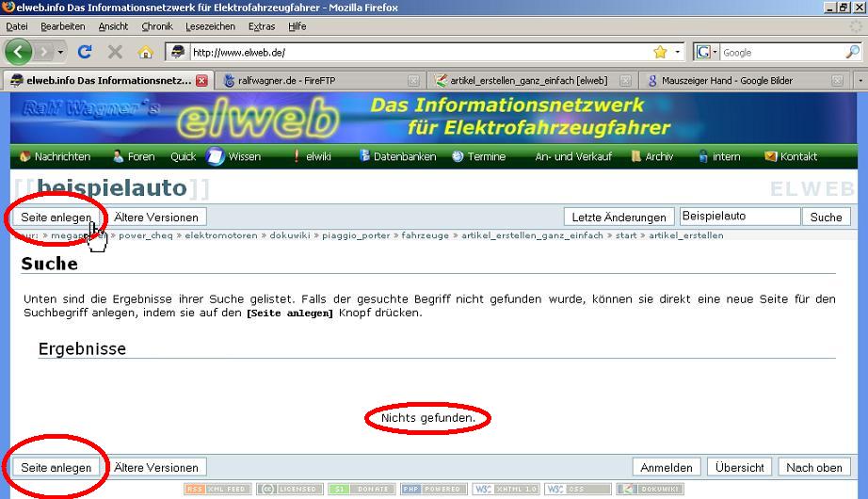
Task: Click the browser back arrow button
Action: tap(20, 52)
